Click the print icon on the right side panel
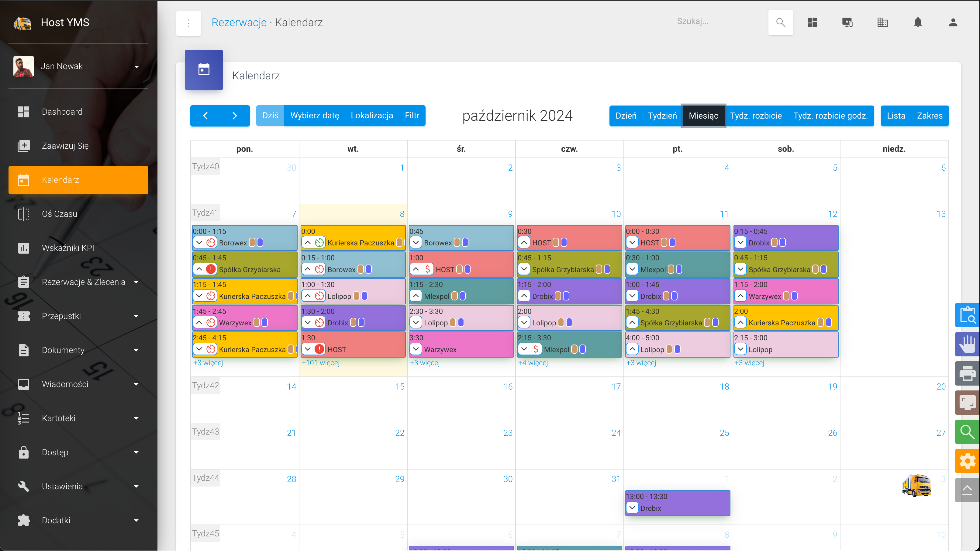The height and width of the screenshot is (551, 980). (x=967, y=373)
